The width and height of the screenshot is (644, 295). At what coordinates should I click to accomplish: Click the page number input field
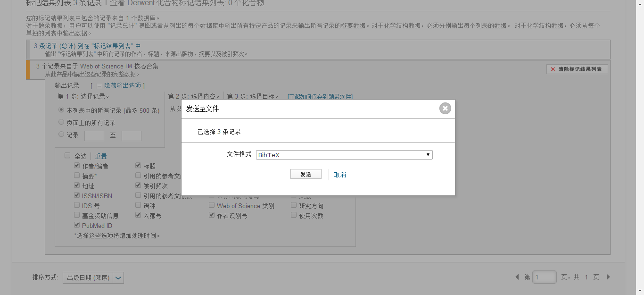[545, 277]
